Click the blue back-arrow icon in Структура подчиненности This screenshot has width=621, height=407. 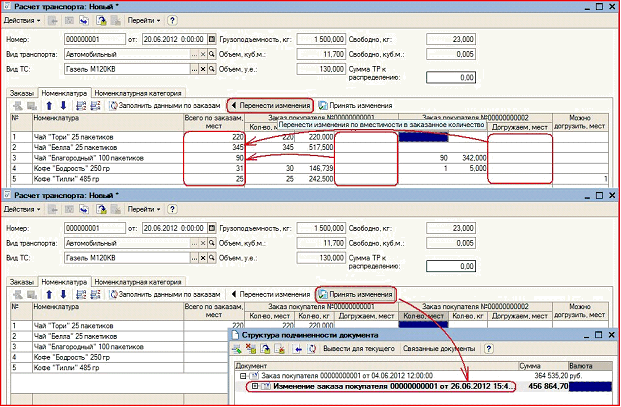coord(297,349)
